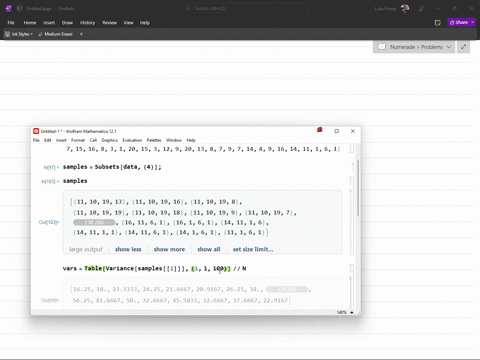Click the OneNote search box

pos(243,9)
